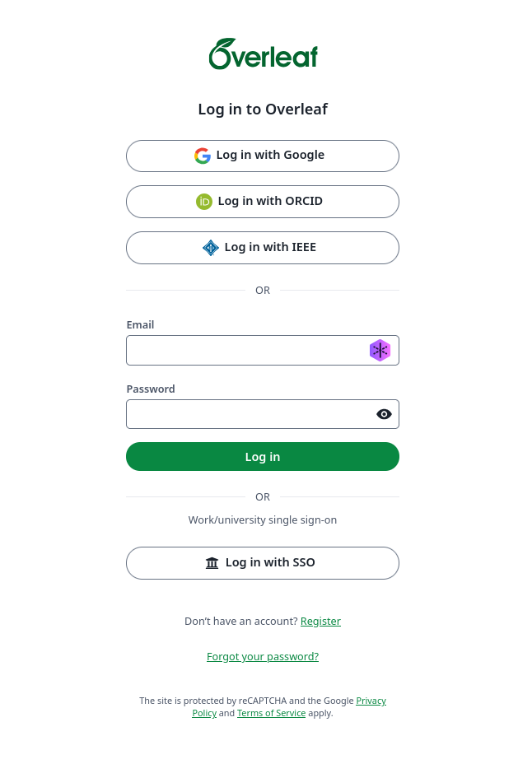Select Log in with IEEE
532x764 pixels.
[263, 248]
